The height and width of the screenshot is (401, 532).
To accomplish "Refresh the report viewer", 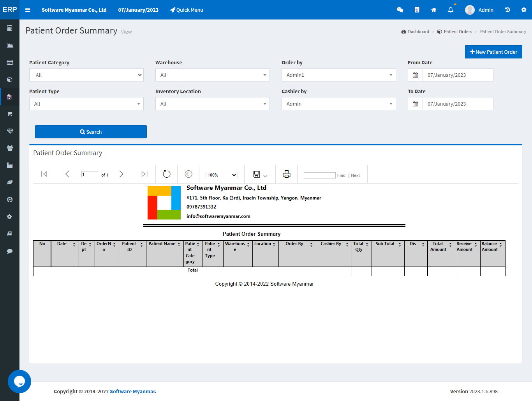I will pyautogui.click(x=167, y=174).
